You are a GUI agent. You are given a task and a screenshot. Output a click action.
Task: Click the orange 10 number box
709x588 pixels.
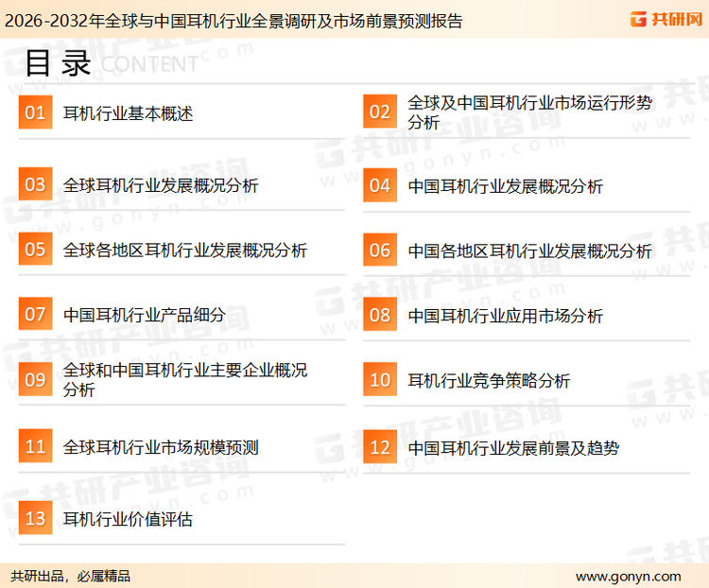coord(380,379)
